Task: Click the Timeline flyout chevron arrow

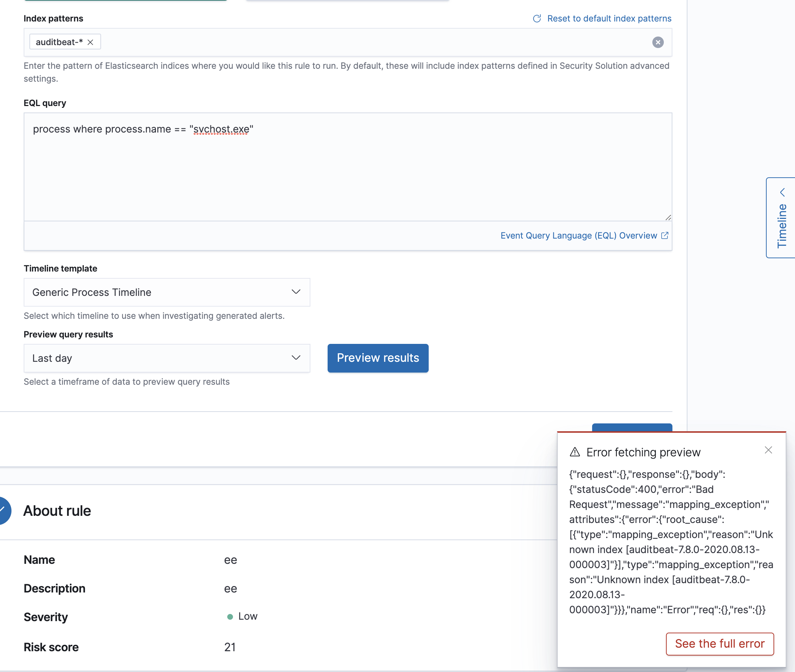Action: pos(782,192)
